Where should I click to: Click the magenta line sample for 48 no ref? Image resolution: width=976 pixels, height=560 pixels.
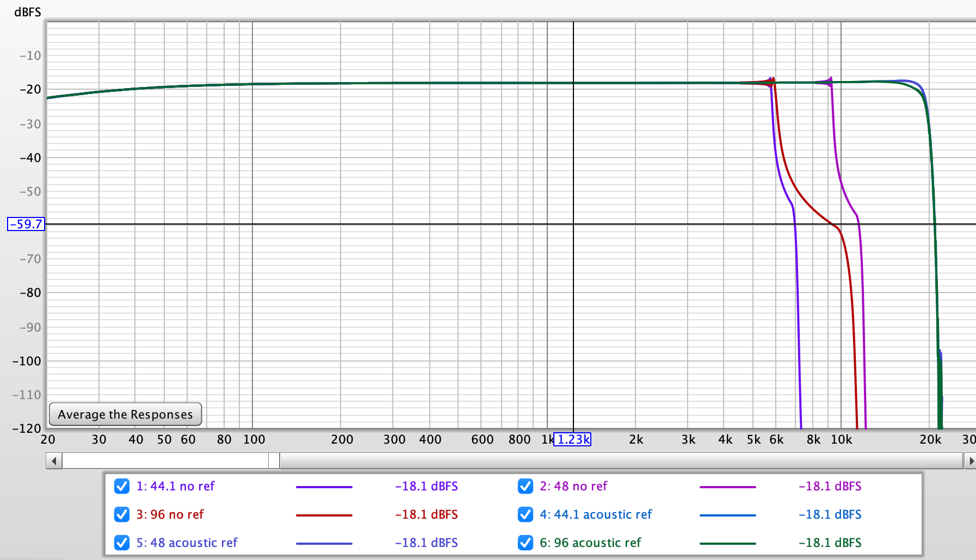point(728,487)
